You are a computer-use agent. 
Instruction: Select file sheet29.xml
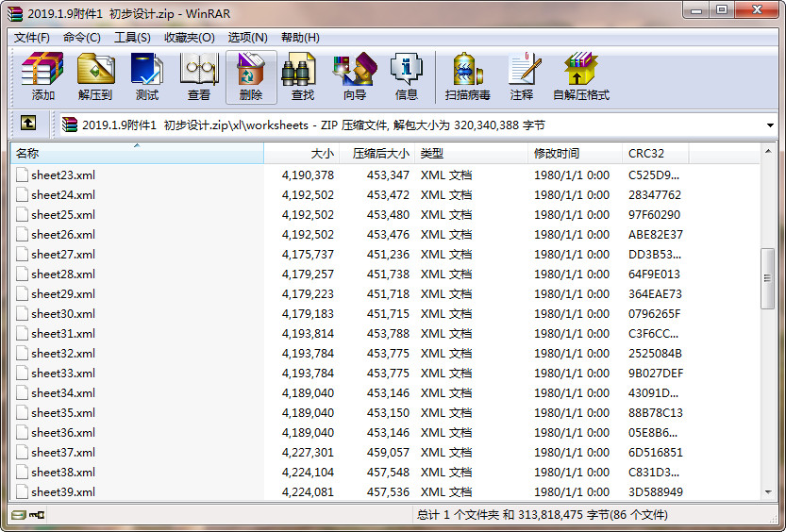[63, 294]
